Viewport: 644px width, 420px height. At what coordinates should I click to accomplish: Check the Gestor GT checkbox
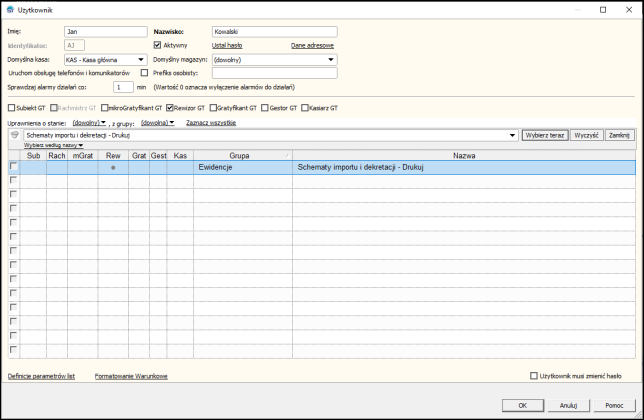(x=265, y=108)
